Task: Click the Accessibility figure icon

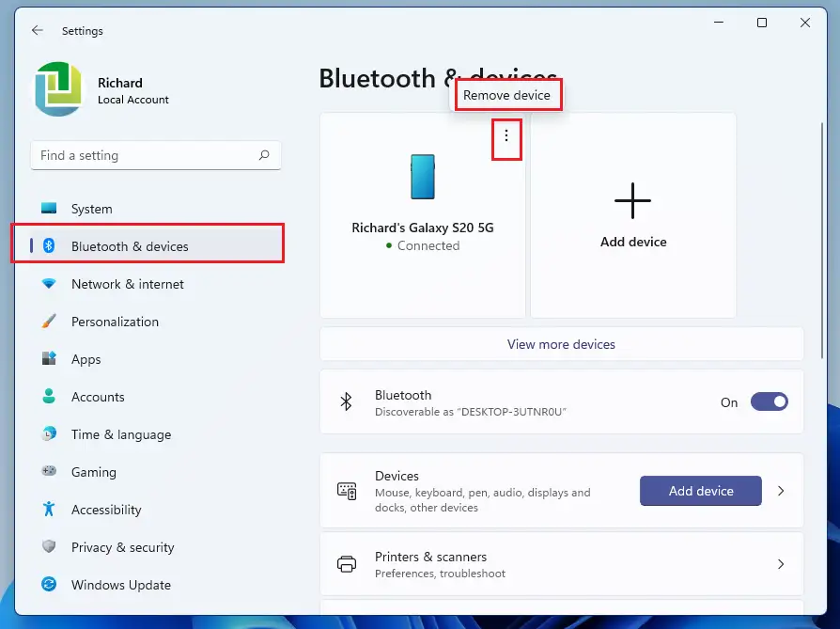Action: tap(49, 509)
